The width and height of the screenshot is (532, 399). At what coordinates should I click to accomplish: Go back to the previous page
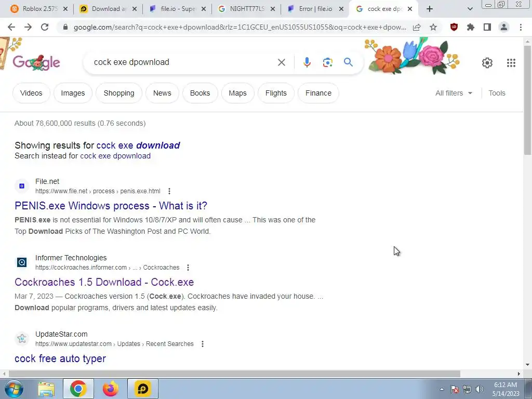tap(11, 27)
